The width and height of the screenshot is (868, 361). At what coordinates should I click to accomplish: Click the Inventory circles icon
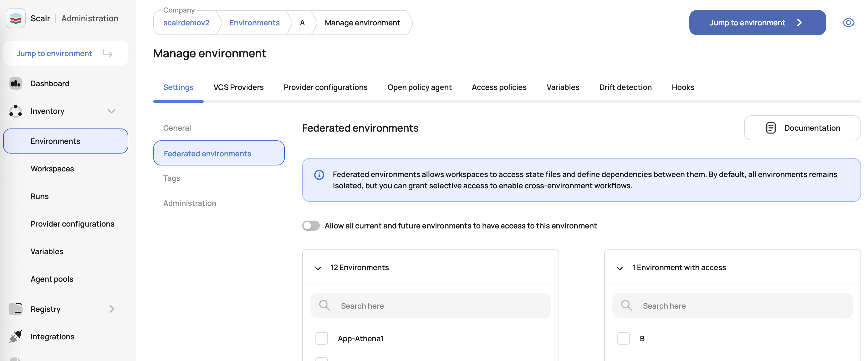(x=16, y=111)
